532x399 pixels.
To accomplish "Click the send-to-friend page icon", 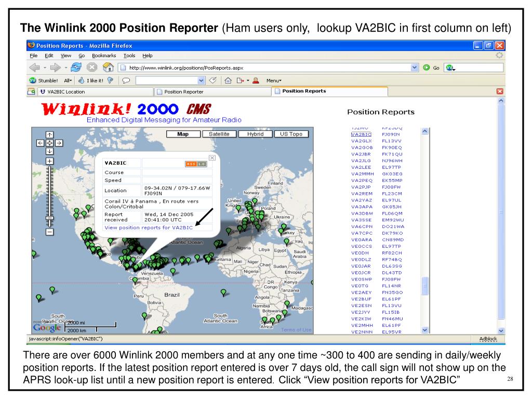I will click(240, 81).
